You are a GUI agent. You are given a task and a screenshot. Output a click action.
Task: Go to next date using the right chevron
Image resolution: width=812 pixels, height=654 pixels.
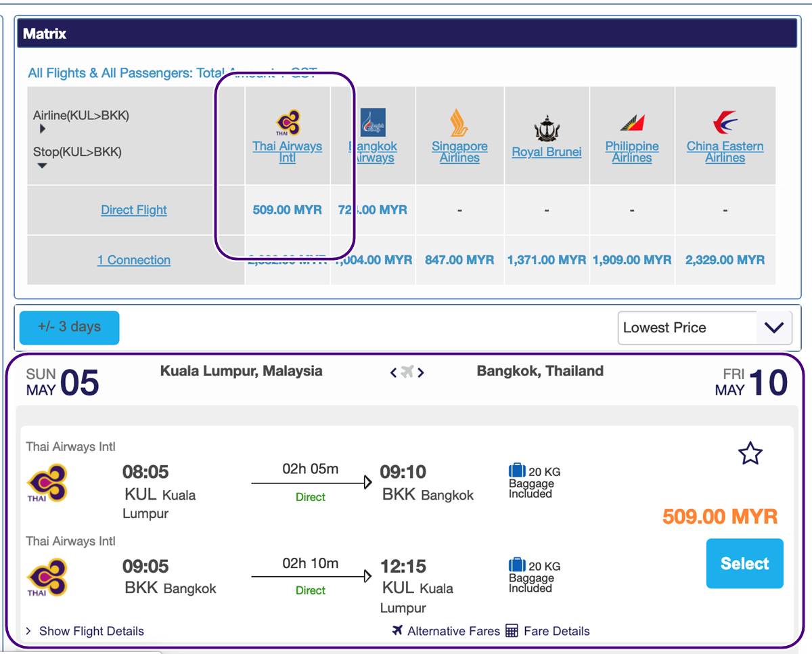click(x=420, y=372)
